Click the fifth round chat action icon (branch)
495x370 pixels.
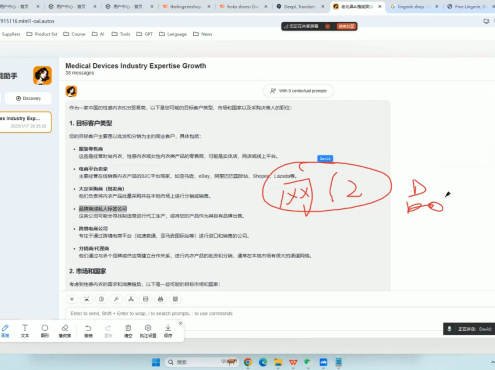131,299
